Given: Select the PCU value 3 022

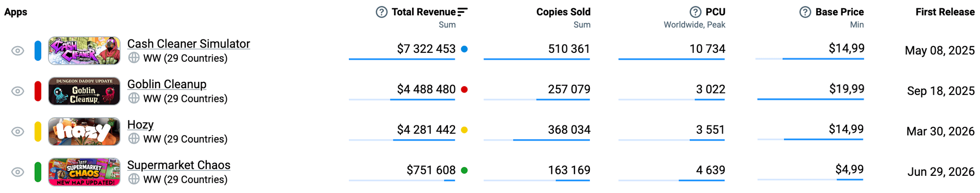Looking at the screenshot, I should click(710, 90).
